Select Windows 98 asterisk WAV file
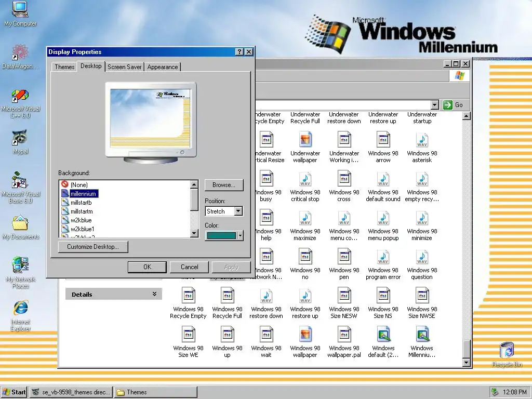The height and width of the screenshot is (399, 532). [x=422, y=147]
